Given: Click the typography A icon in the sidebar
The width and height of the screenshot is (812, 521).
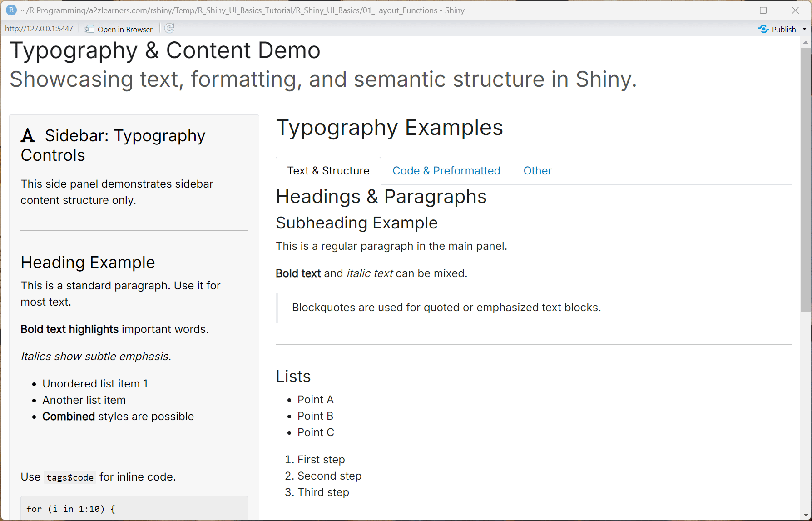Looking at the screenshot, I should pyautogui.click(x=28, y=134).
